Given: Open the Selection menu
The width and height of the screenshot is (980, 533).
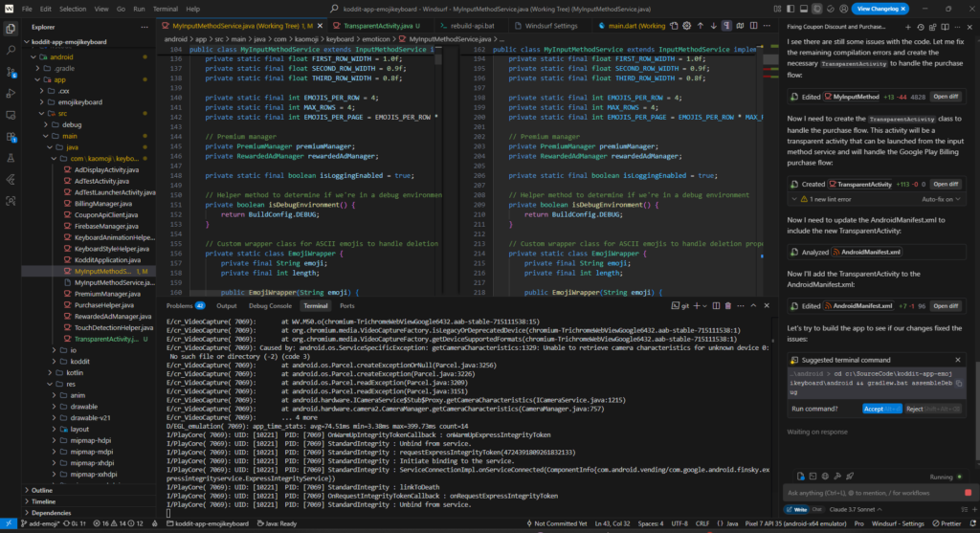Looking at the screenshot, I should pos(73,9).
